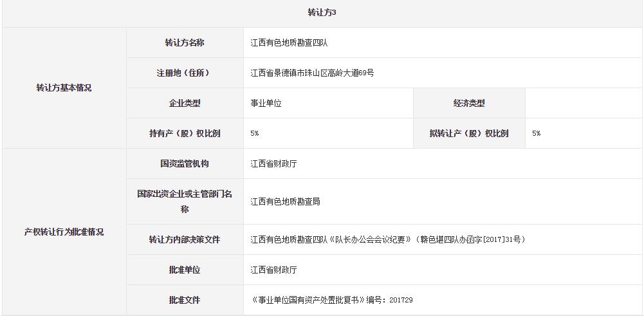Image resolution: width=644 pixels, height=316 pixels.
Task: Click the 拟转让产（股）权比例 label
Action: (x=469, y=133)
